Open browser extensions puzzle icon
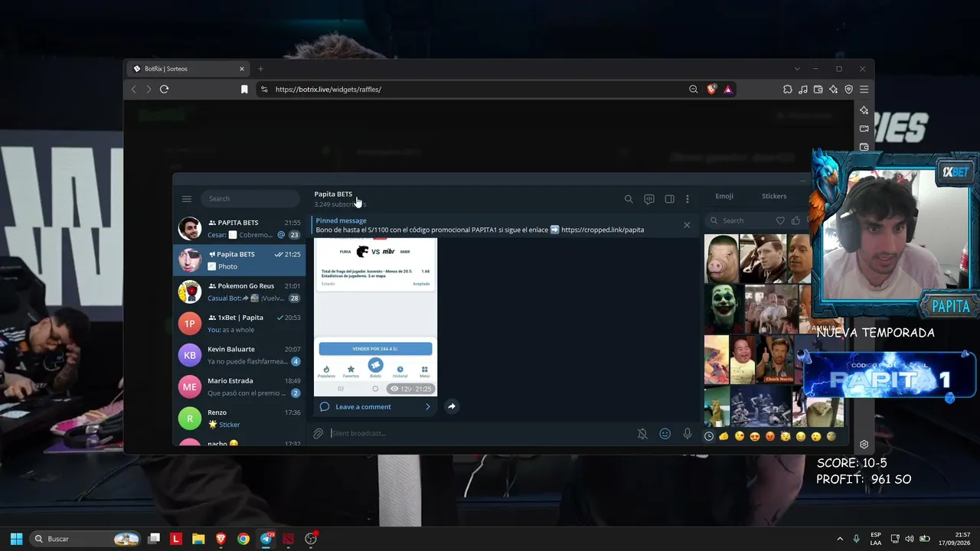The image size is (980, 551). [x=787, y=90]
